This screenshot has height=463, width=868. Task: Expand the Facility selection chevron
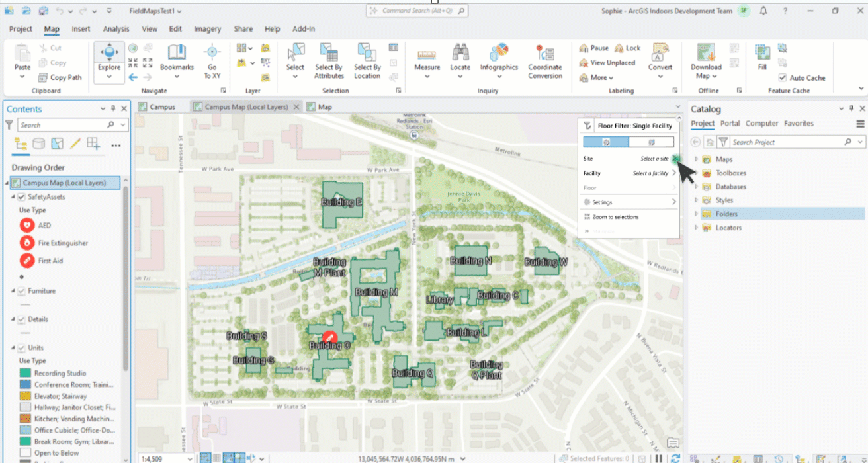(x=674, y=173)
